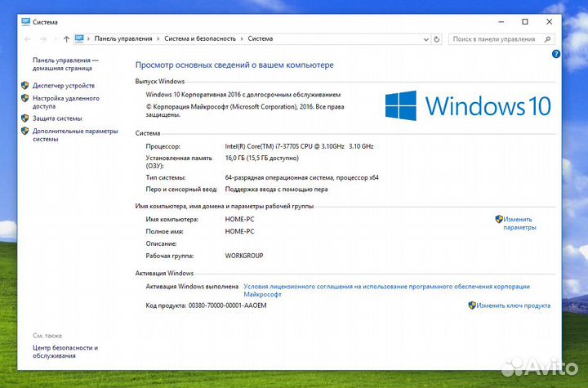The image size is (588, 388).
Task: Click Поддержка ввода с помощью пера text
Action: click(x=276, y=190)
